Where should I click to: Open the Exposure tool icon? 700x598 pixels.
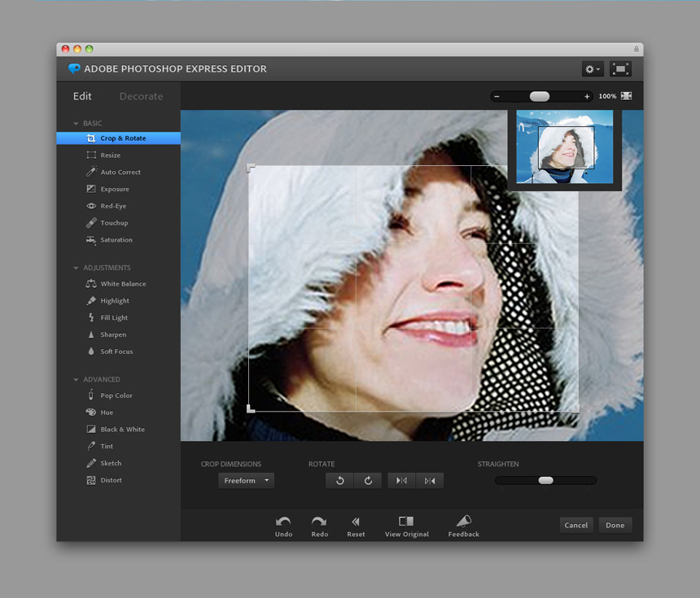click(91, 189)
